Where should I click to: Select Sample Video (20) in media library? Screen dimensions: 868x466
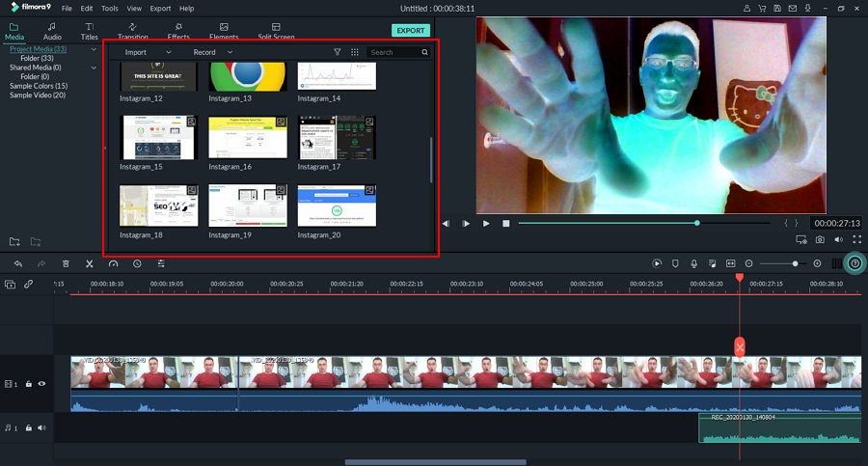click(38, 95)
